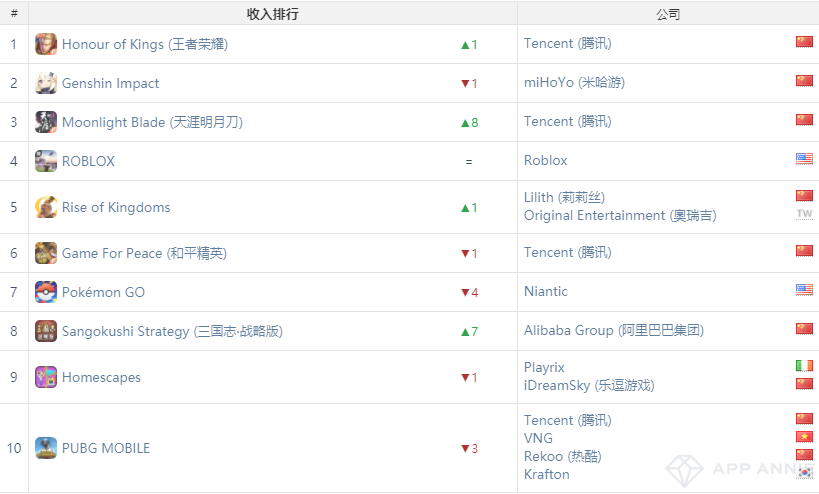Click the Game For Peace app icon
The width and height of the screenshot is (819, 494).
tap(46, 253)
